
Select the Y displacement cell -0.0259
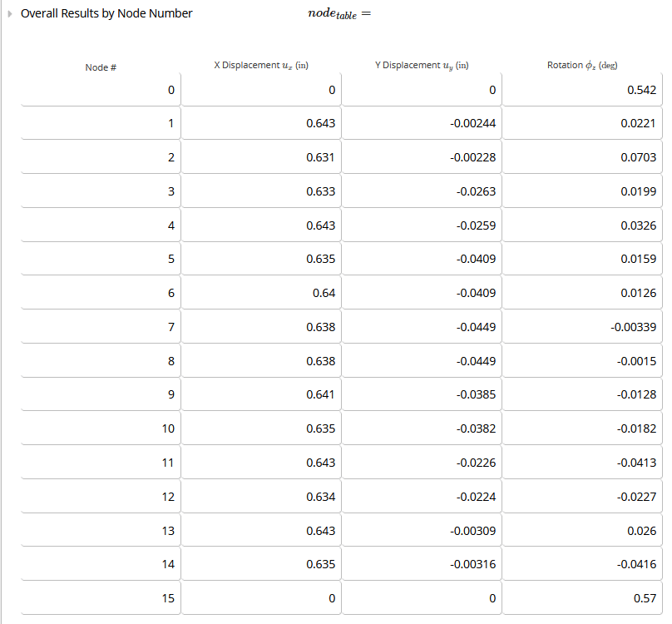[x=422, y=225]
